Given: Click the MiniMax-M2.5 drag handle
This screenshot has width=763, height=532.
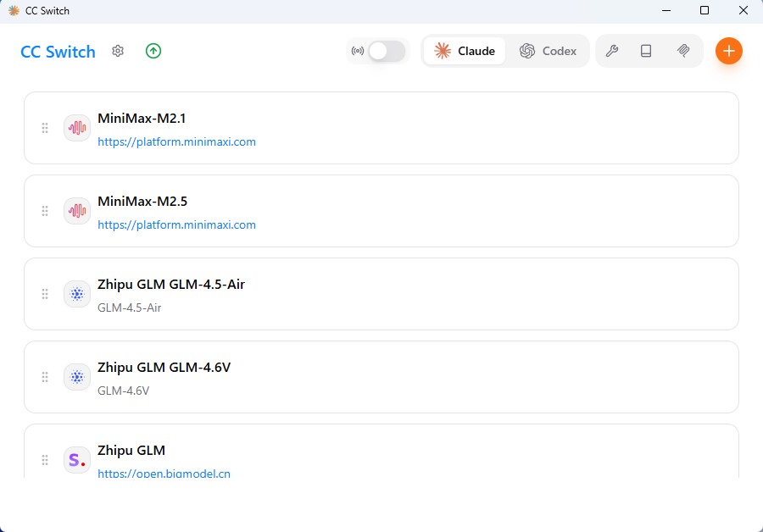Looking at the screenshot, I should pos(45,211).
